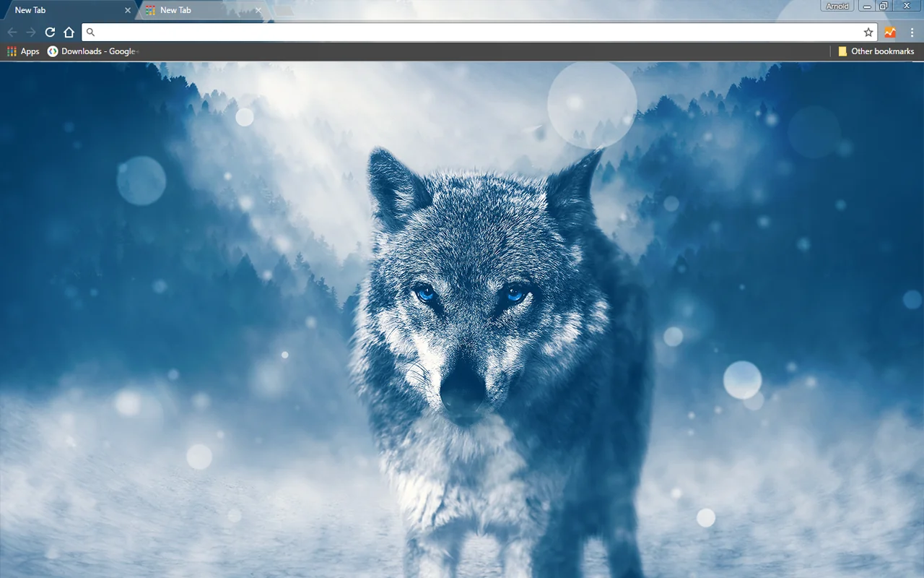Bookmark this page with the star icon

point(868,32)
